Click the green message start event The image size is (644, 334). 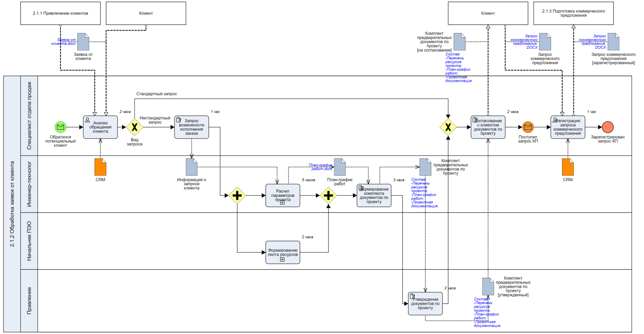point(60,127)
